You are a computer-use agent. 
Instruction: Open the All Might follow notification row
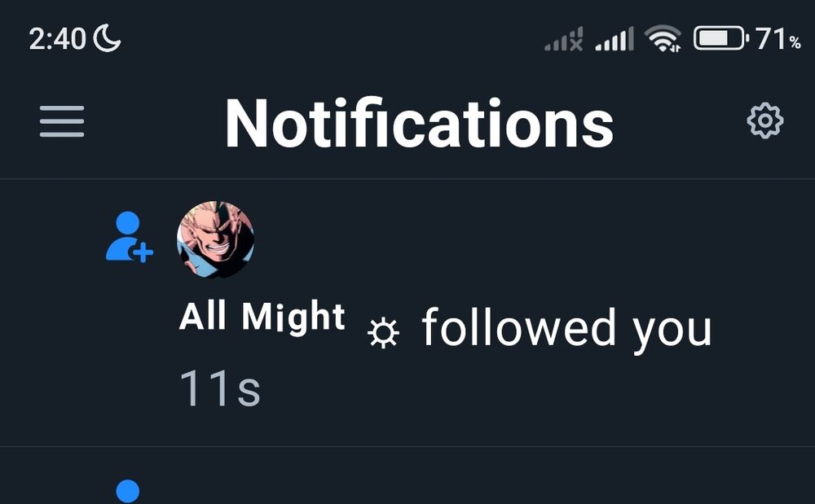407,313
